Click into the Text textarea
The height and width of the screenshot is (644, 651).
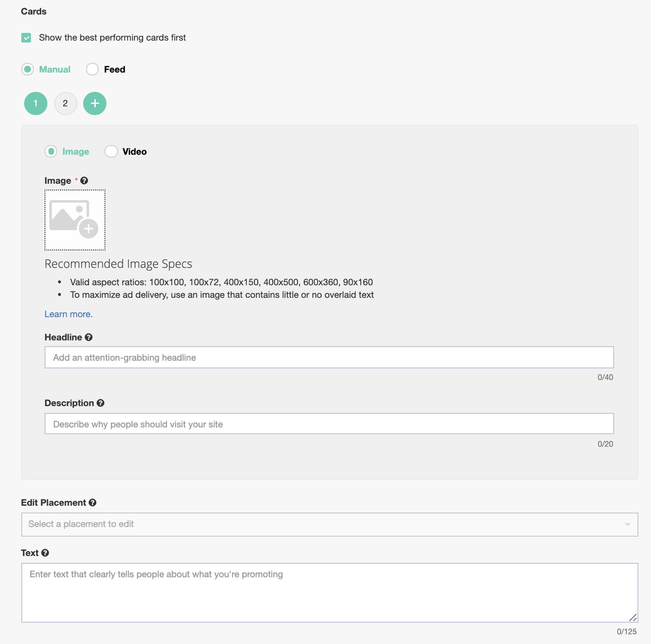pyautogui.click(x=329, y=592)
